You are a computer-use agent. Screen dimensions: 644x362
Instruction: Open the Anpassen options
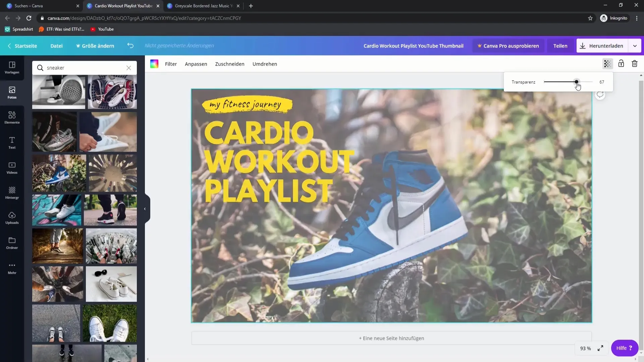[196, 64]
